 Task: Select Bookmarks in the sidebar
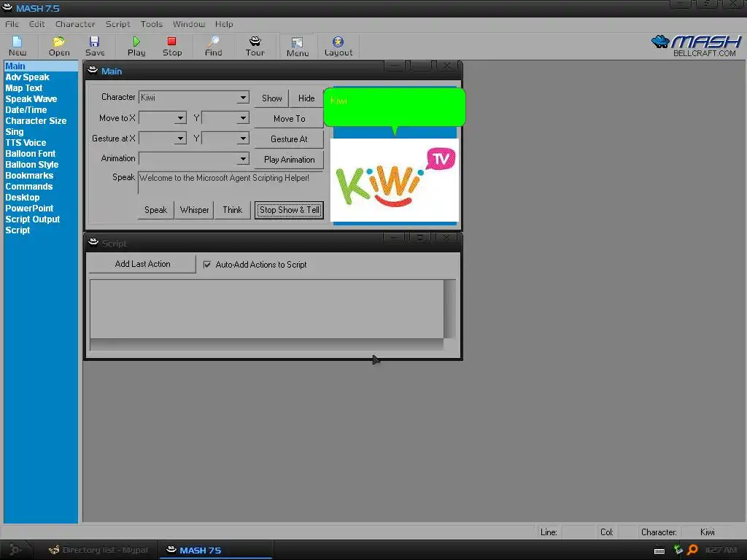tap(29, 176)
